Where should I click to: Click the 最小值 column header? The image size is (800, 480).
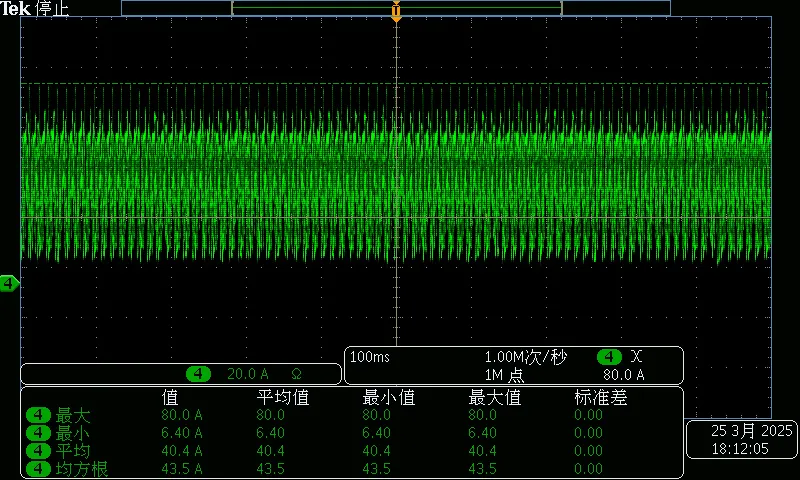[389, 397]
